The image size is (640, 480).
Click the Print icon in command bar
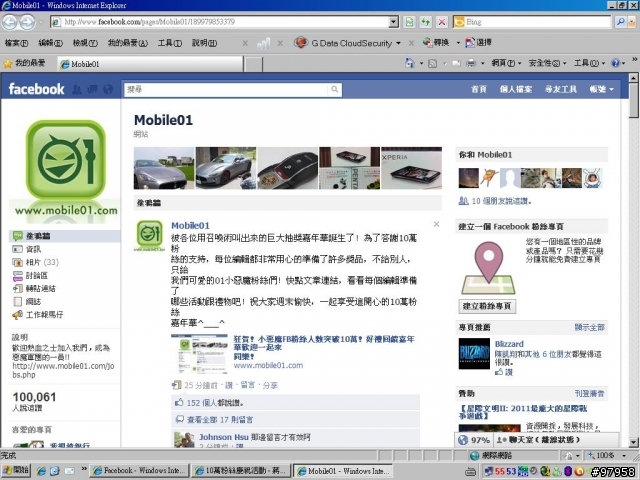471,63
